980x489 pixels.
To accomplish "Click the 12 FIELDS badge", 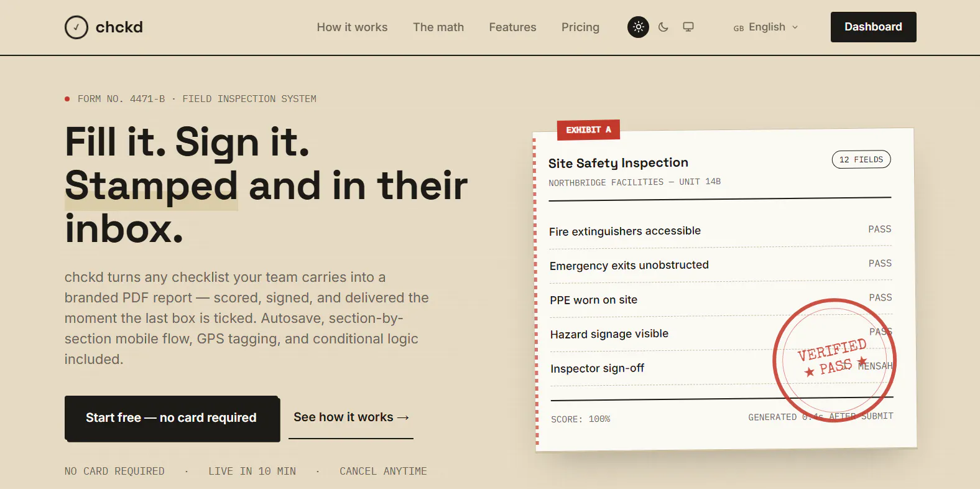I will tap(861, 160).
